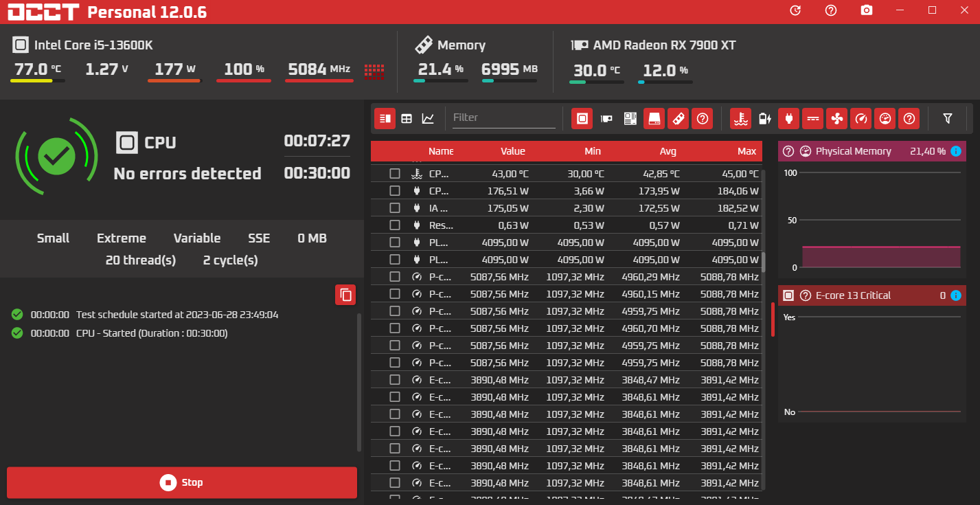This screenshot has width=980, height=505.
Task: Select the AMD Radeon RX 7900 XT label
Action: pyautogui.click(x=664, y=45)
